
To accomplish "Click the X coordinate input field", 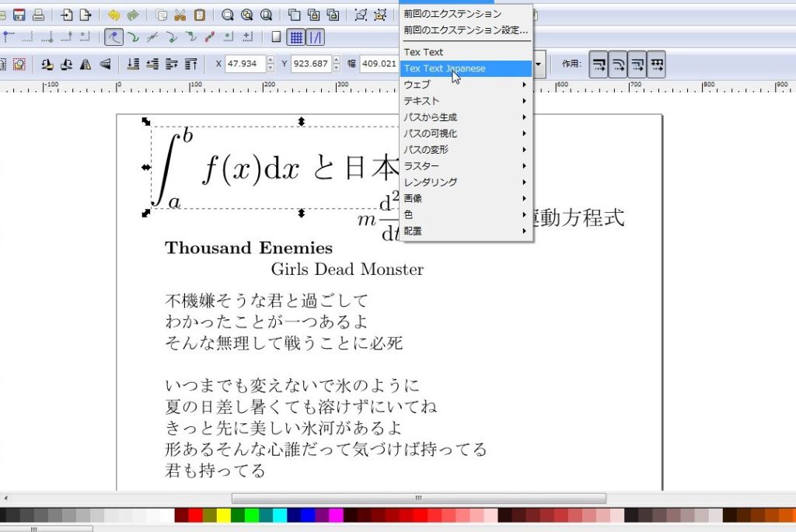I will pyautogui.click(x=245, y=64).
